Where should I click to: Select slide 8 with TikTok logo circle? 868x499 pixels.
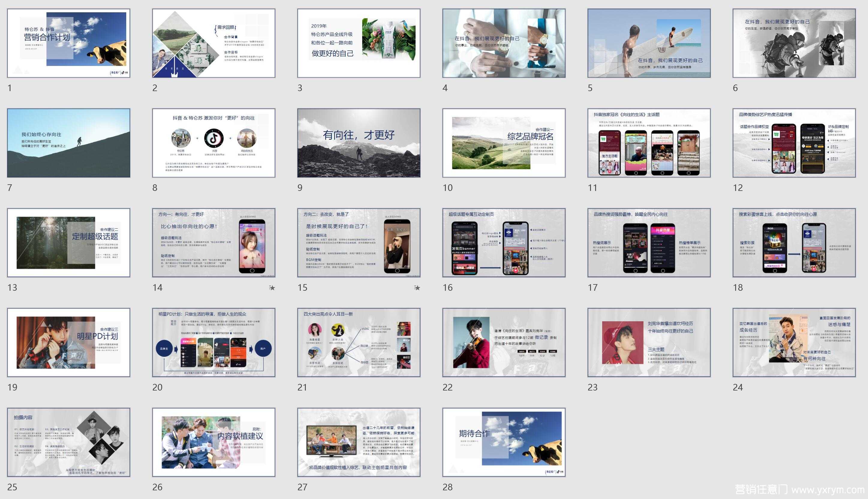(213, 143)
